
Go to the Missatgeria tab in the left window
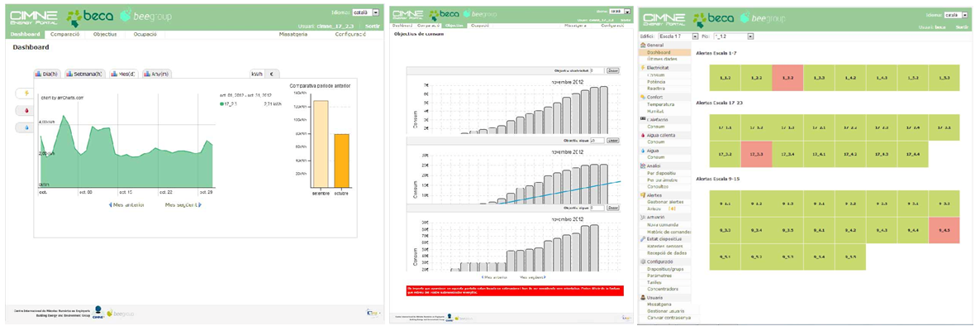pos(293,35)
